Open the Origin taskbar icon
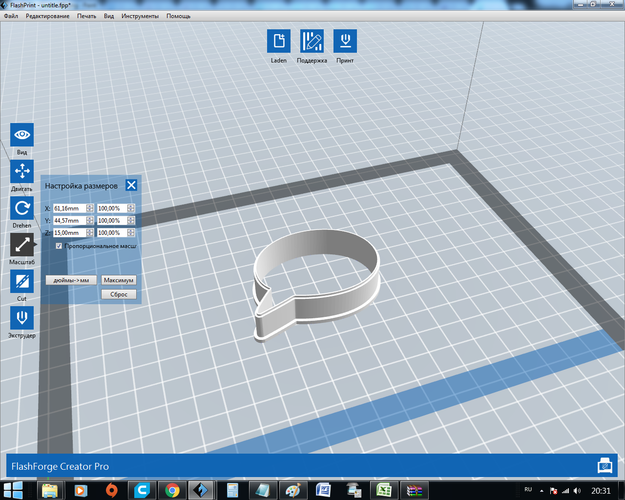625x500 pixels. click(112, 490)
